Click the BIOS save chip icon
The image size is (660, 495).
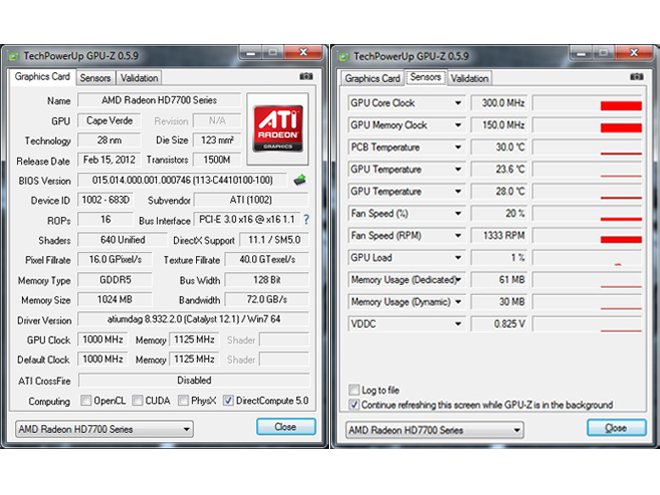300,180
